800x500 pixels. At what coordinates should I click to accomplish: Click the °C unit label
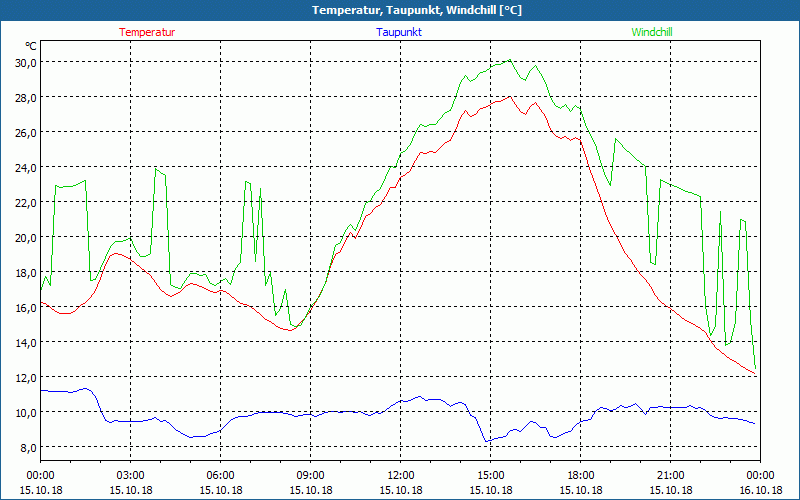pyautogui.click(x=30, y=46)
